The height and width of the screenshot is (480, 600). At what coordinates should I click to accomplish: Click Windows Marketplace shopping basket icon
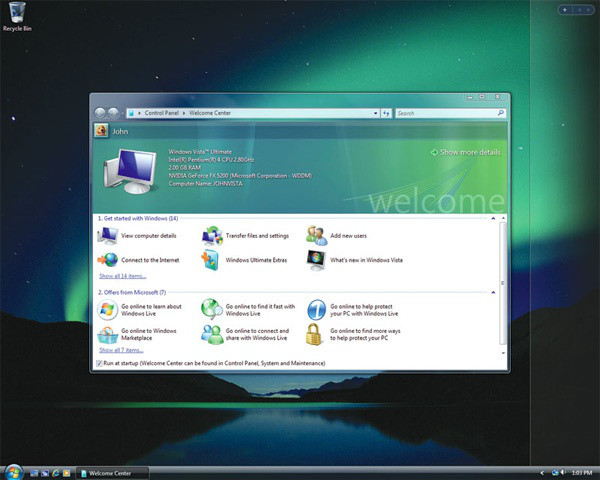point(107,334)
